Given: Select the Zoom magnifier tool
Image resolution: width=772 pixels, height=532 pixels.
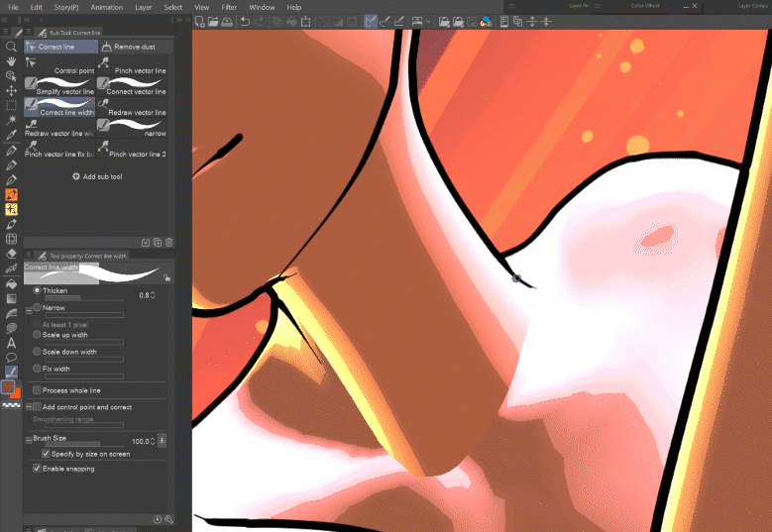Looking at the screenshot, I should coord(11,47).
